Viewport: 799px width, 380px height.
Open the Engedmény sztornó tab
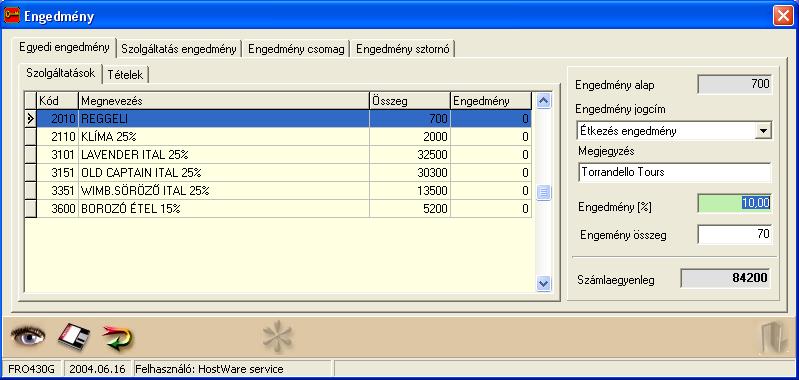point(403,49)
